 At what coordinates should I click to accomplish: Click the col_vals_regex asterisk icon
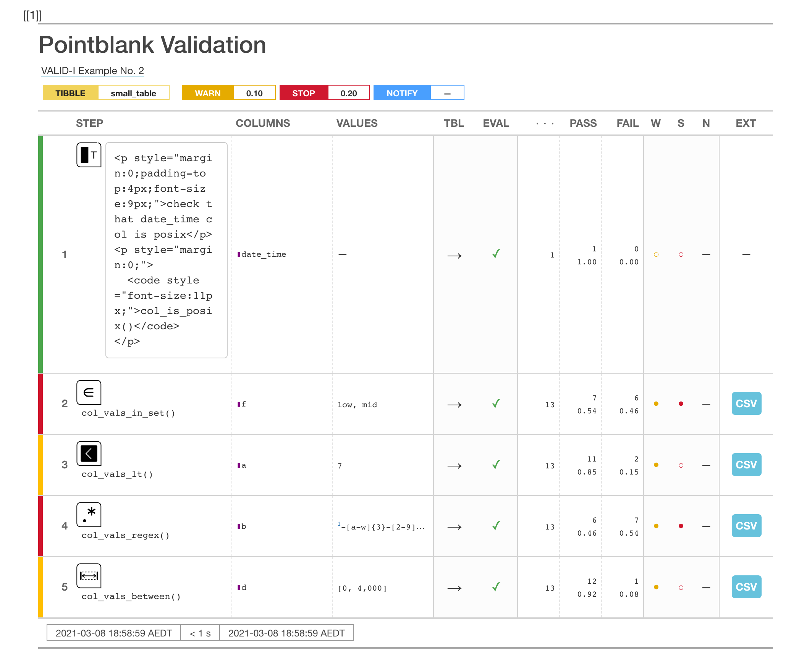tap(89, 514)
